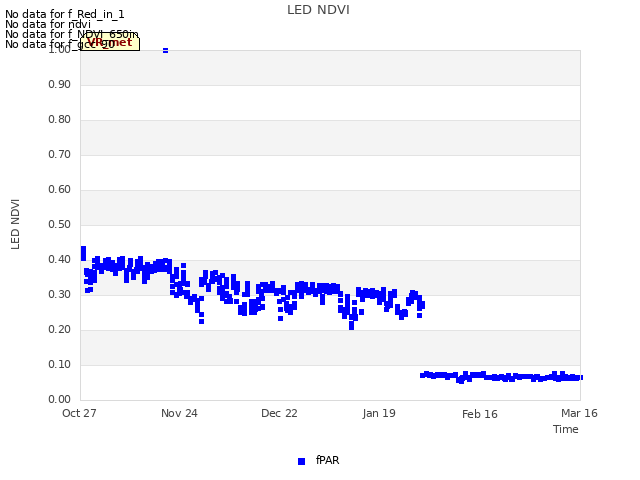Click the 0.10 y-axis tick label
Screen dimensions: 640x480
click(x=60, y=364)
